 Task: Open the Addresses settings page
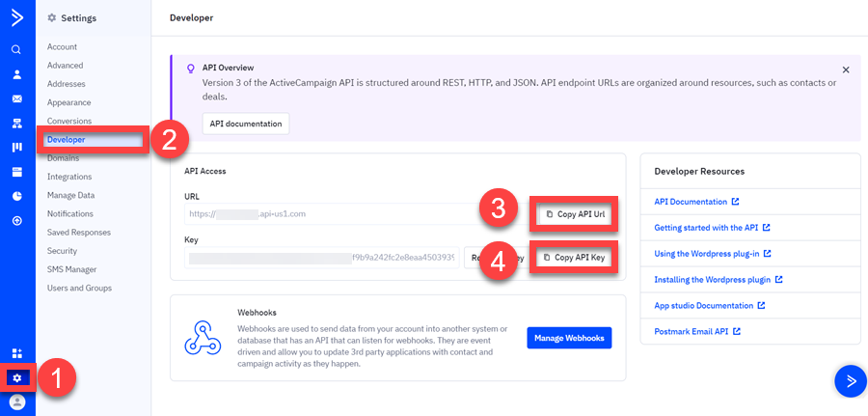pyautogui.click(x=66, y=84)
